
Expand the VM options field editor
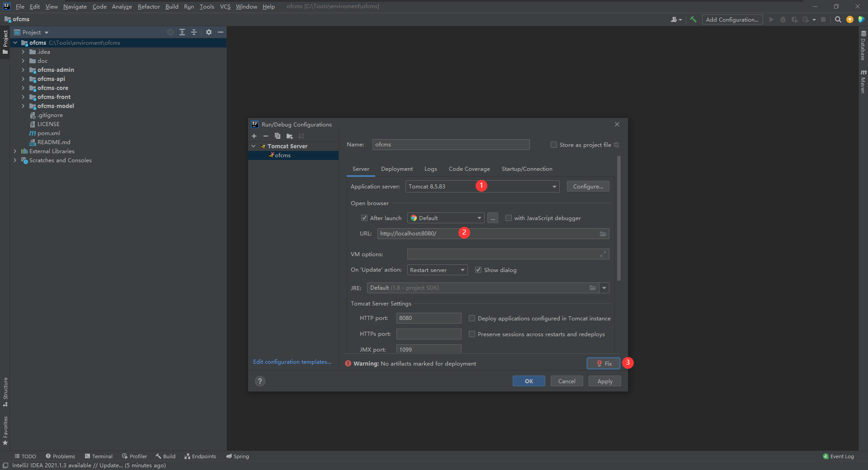click(x=603, y=254)
